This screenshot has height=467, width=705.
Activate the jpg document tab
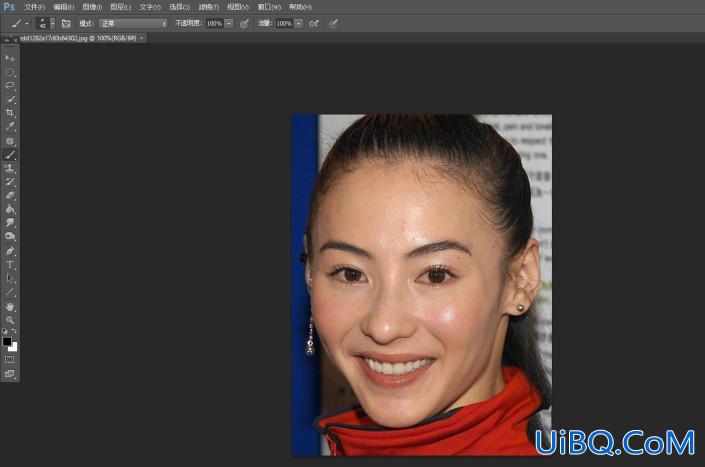(78, 39)
